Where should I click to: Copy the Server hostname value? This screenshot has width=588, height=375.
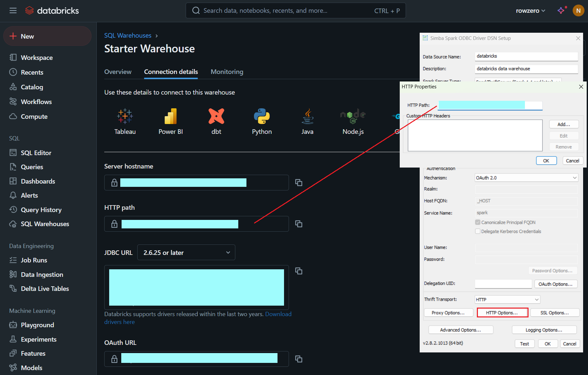click(298, 183)
